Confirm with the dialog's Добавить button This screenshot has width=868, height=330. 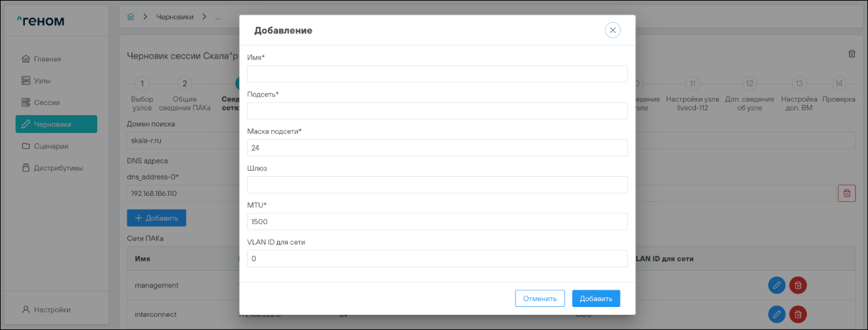click(596, 298)
